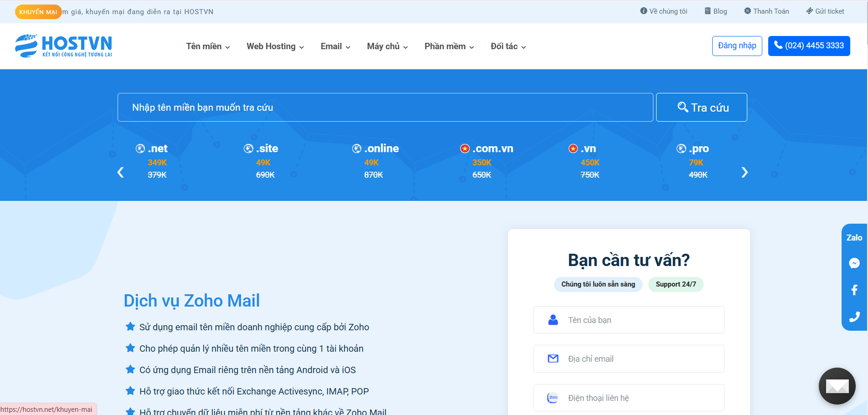This screenshot has height=415, width=868.
Task: Show next domain prices with right arrow
Action: [x=744, y=172]
